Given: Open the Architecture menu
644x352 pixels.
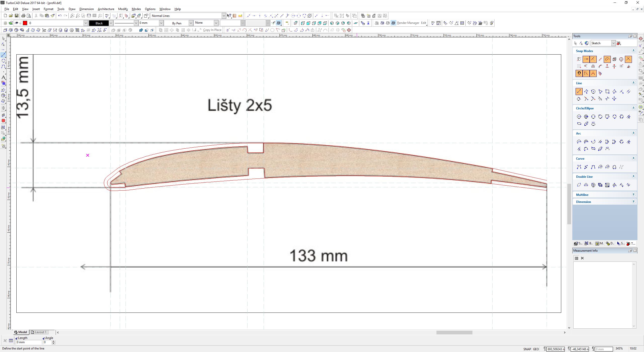Looking at the screenshot, I should coord(106,9).
